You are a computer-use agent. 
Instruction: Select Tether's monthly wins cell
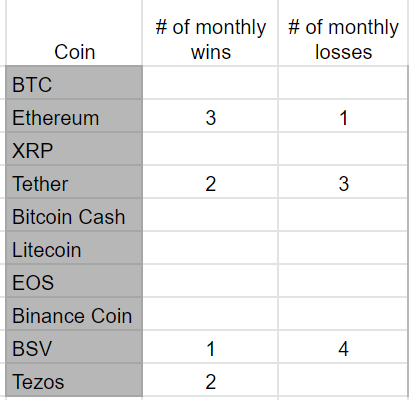[x=210, y=182]
